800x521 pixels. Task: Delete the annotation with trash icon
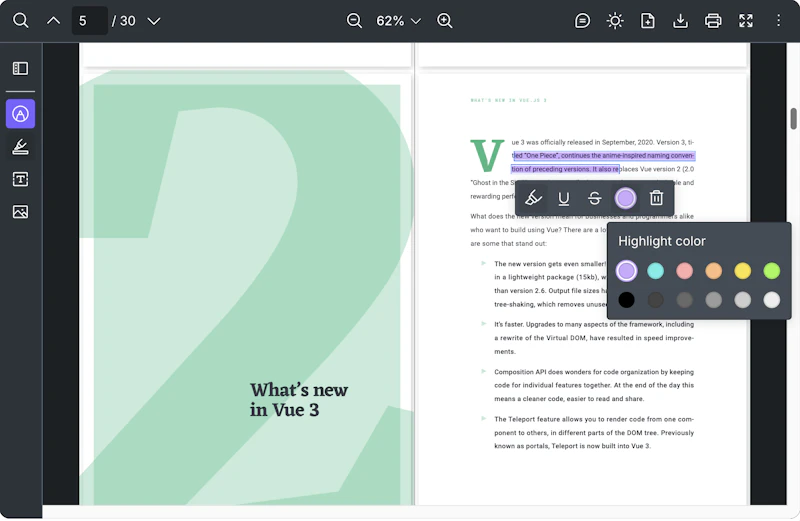657,198
